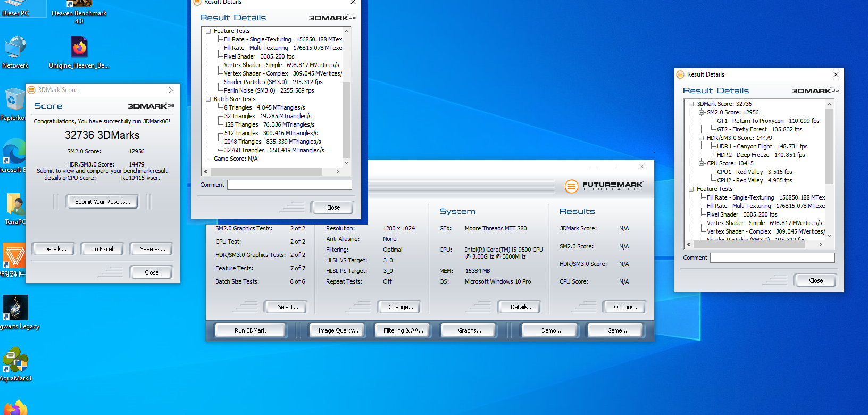Image resolution: width=868 pixels, height=415 pixels.
Task: Launch the Game... button
Action: (x=616, y=330)
